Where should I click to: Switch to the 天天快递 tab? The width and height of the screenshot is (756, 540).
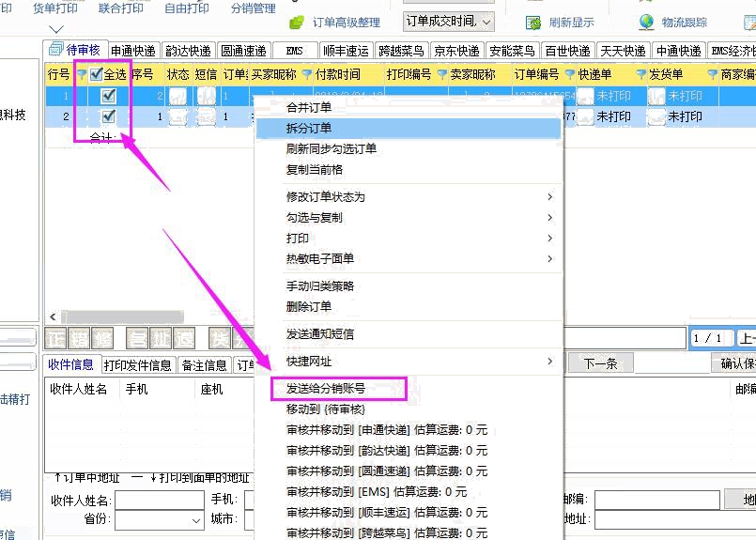pos(623,51)
